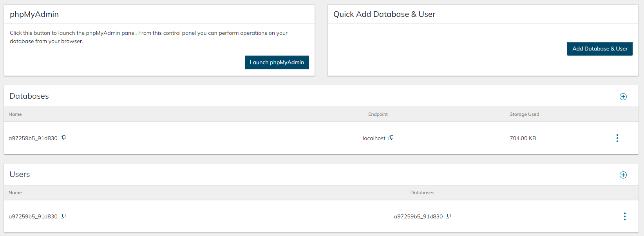Copy the database name in Databases table

[x=63, y=138]
